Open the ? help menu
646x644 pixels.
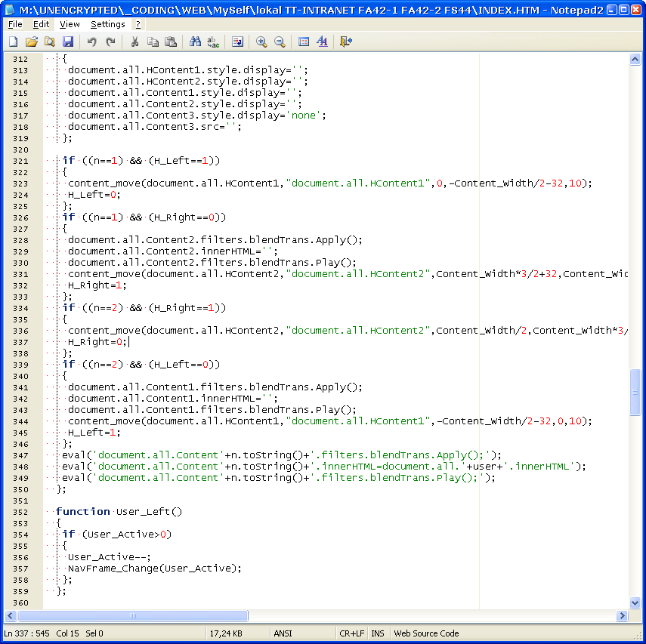[x=138, y=24]
